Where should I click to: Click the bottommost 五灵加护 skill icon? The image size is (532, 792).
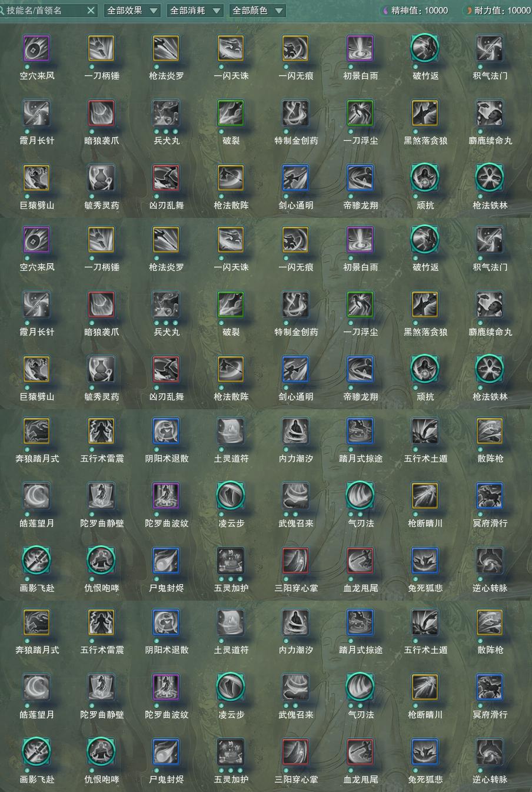[231, 752]
